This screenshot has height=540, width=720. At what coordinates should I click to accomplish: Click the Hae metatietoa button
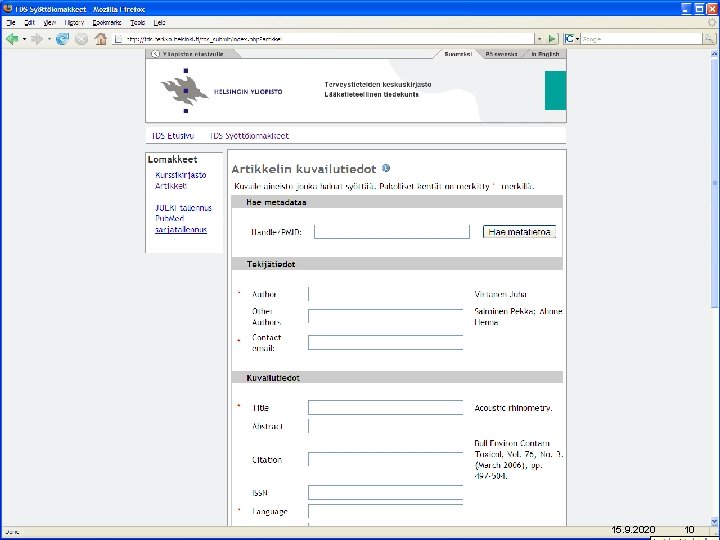[519, 232]
